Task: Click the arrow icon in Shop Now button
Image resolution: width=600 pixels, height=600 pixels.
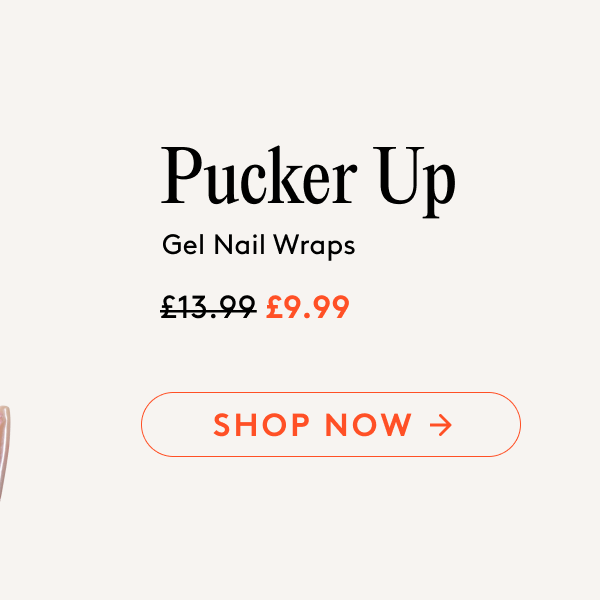Action: (440, 425)
